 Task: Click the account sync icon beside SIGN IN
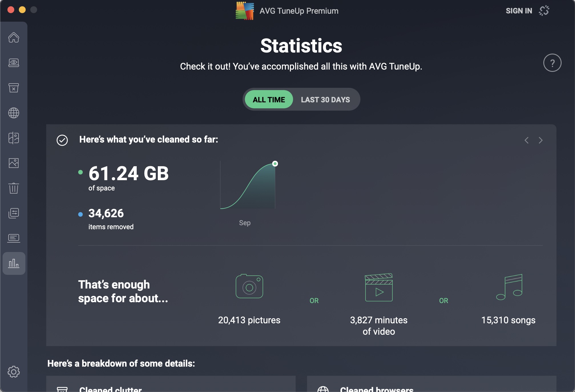pos(544,11)
